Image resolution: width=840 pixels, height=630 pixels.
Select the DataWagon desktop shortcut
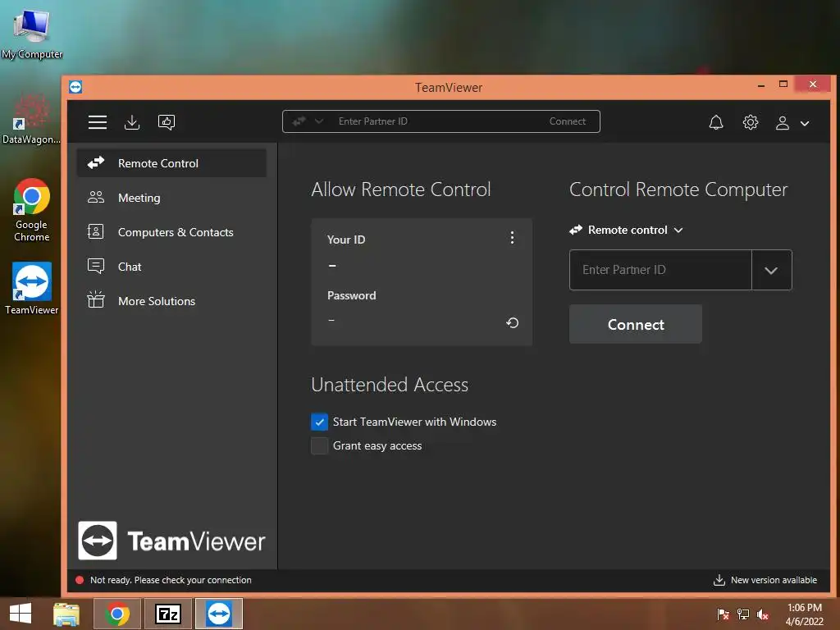coord(31,120)
